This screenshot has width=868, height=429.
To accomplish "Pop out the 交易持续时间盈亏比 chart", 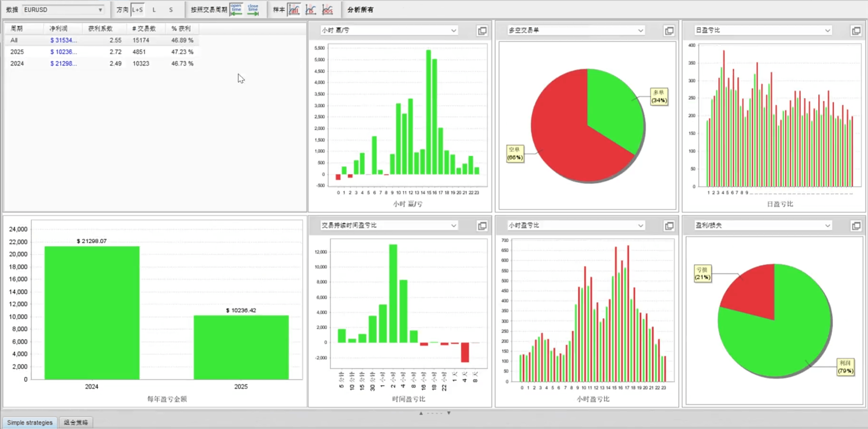I will point(482,226).
